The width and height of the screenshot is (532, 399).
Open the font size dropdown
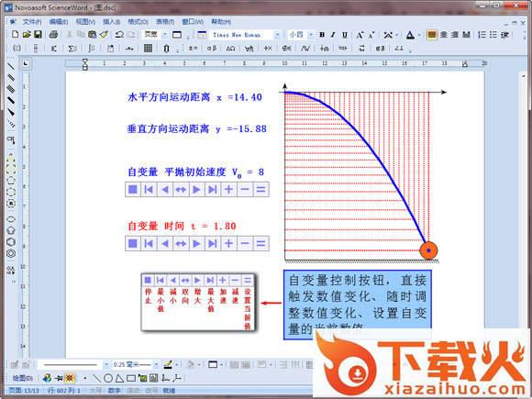[x=310, y=35]
